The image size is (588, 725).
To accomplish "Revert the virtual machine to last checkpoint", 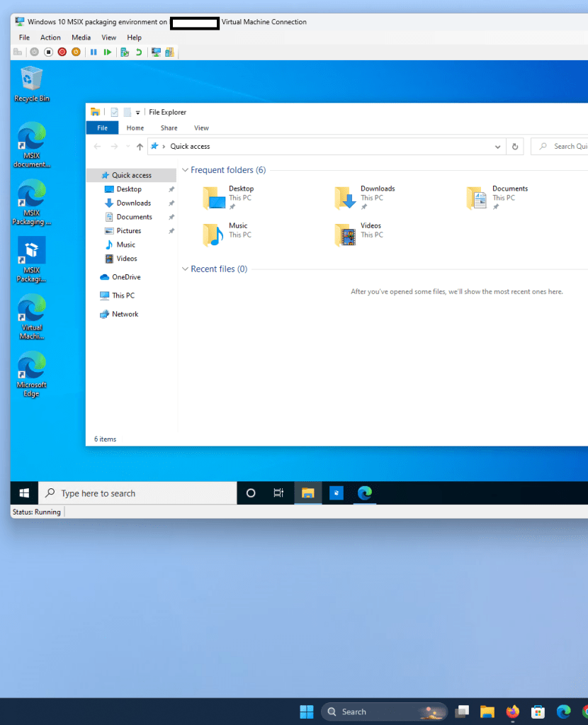I will click(x=138, y=51).
